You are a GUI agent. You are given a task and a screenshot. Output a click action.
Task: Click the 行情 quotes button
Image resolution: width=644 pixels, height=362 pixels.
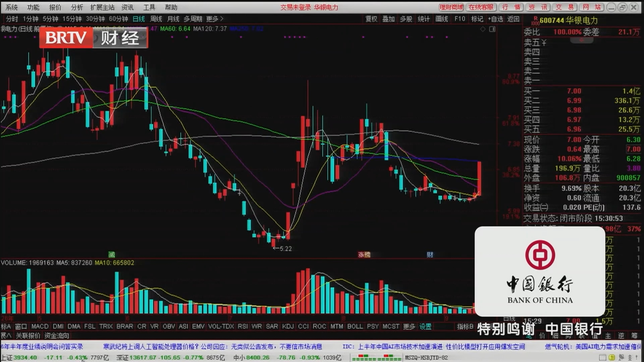(x=511, y=7)
